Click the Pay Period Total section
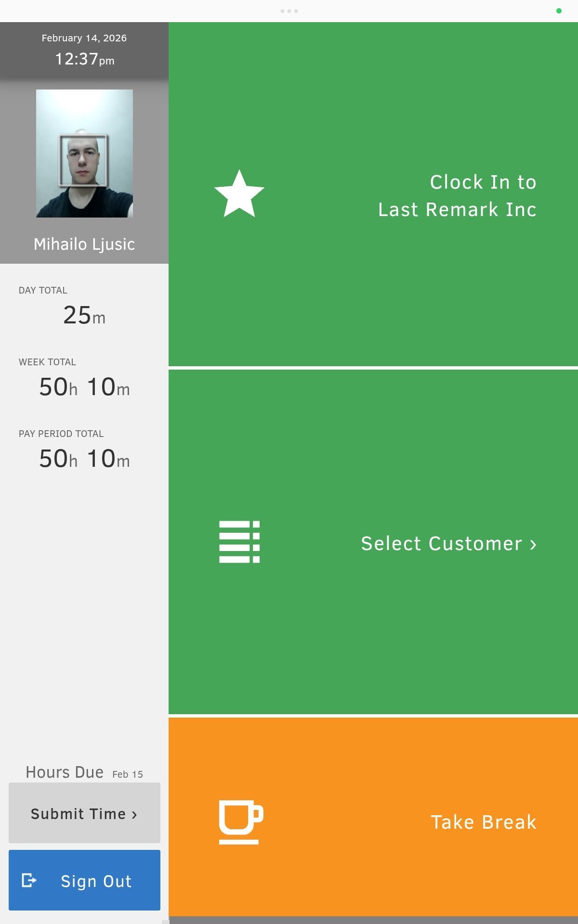The width and height of the screenshot is (578, 924). 84,458
